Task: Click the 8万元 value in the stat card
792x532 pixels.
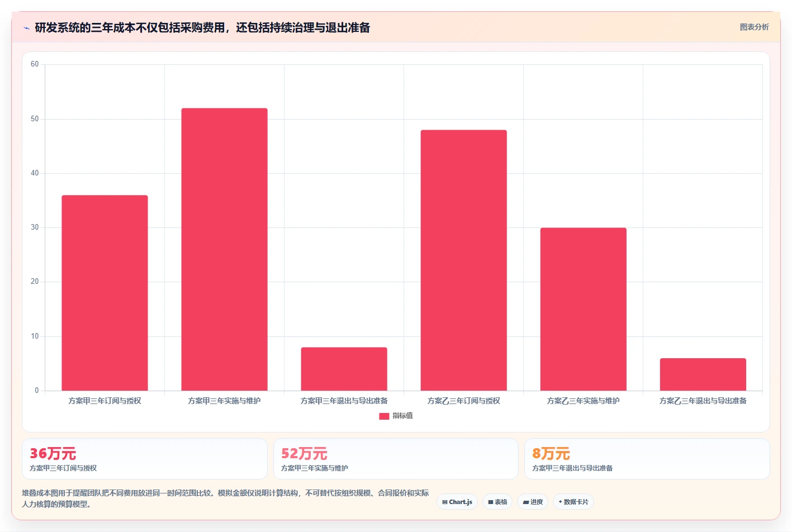Action: [x=551, y=453]
